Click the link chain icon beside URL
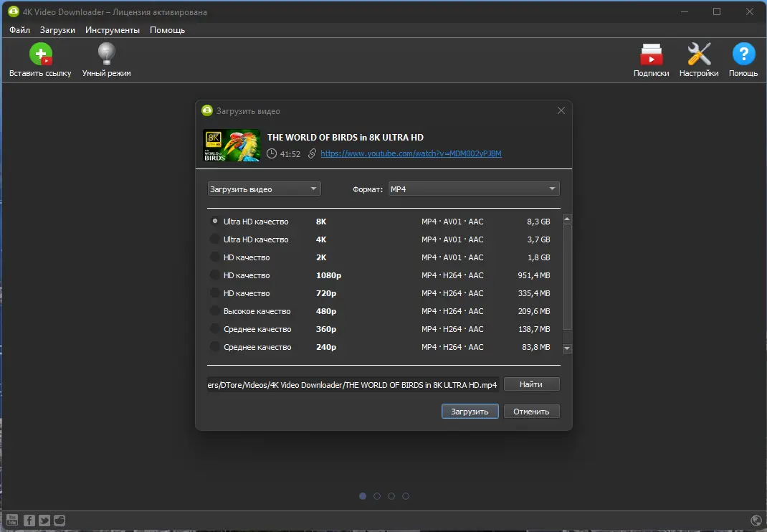Image resolution: width=767 pixels, height=532 pixels. [312, 153]
